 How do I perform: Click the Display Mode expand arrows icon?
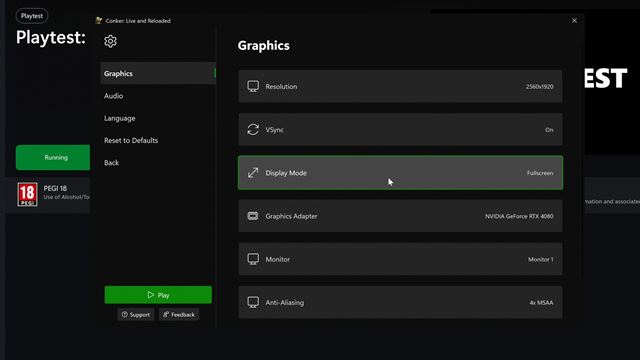coord(253,173)
